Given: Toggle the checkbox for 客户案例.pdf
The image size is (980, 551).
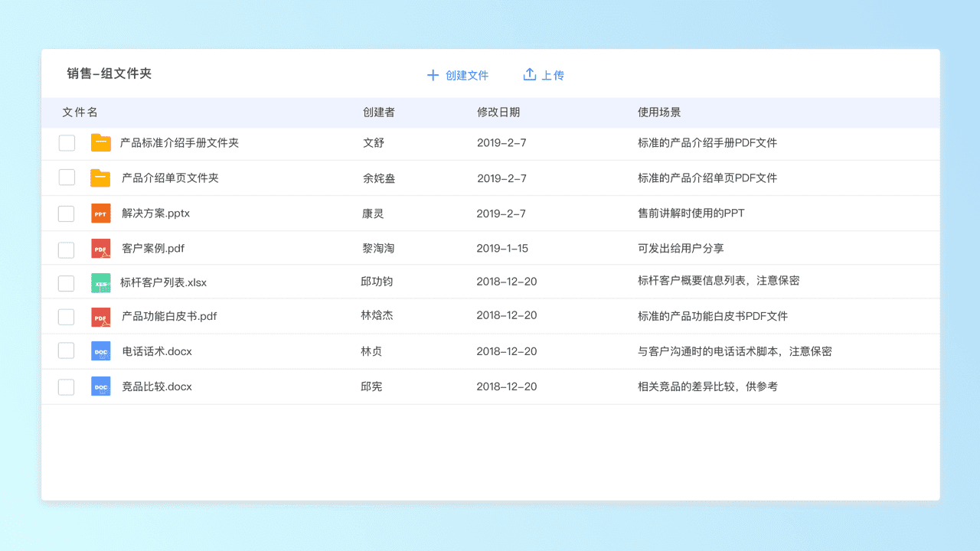Looking at the screenshot, I should [67, 249].
